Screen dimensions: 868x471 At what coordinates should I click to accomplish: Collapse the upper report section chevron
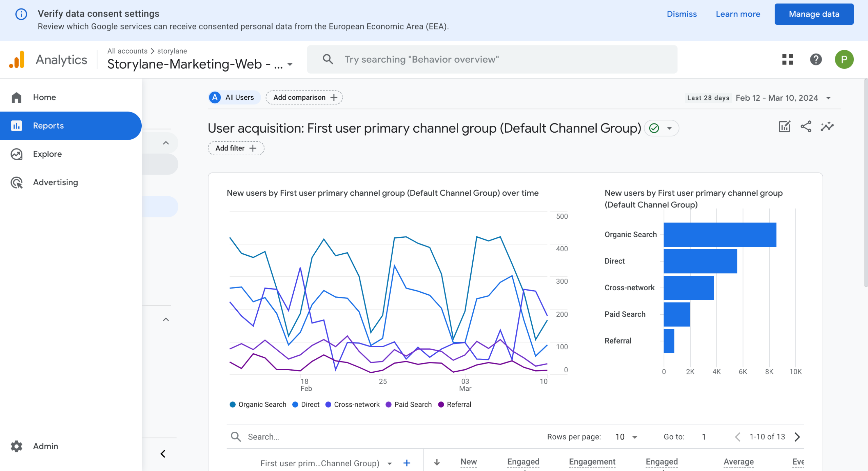click(166, 143)
